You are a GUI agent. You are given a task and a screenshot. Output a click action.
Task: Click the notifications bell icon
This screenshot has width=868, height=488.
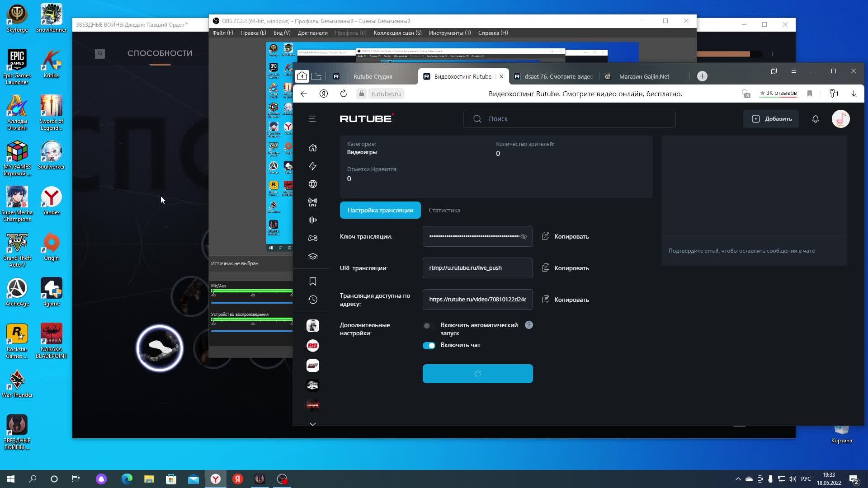[815, 119]
